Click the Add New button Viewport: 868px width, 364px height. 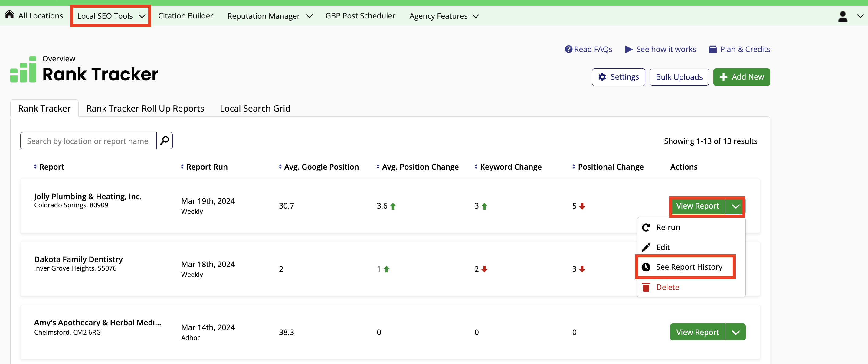click(x=741, y=77)
